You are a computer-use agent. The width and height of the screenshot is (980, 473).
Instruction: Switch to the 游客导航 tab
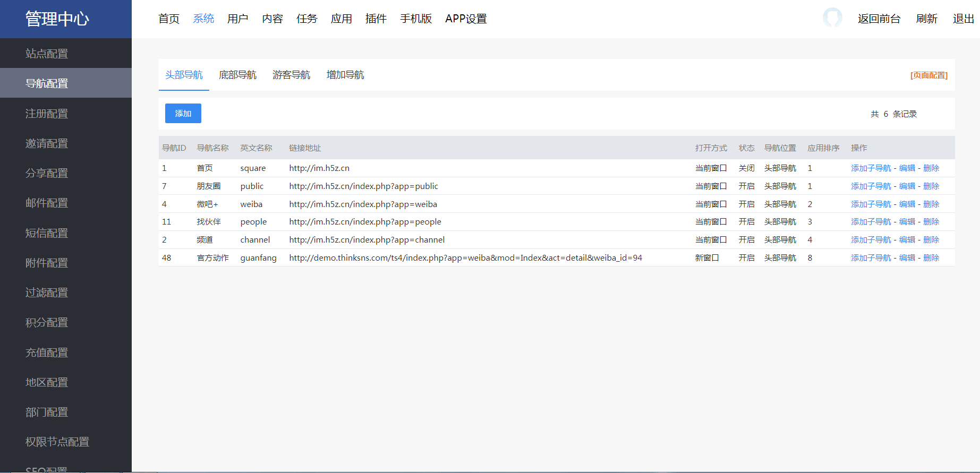pyautogui.click(x=291, y=75)
